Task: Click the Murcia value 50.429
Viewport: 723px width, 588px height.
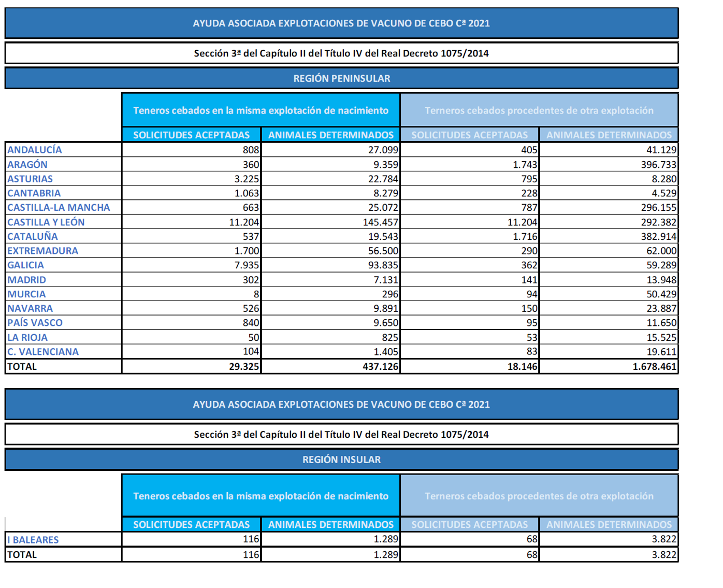Action: pyautogui.click(x=661, y=294)
